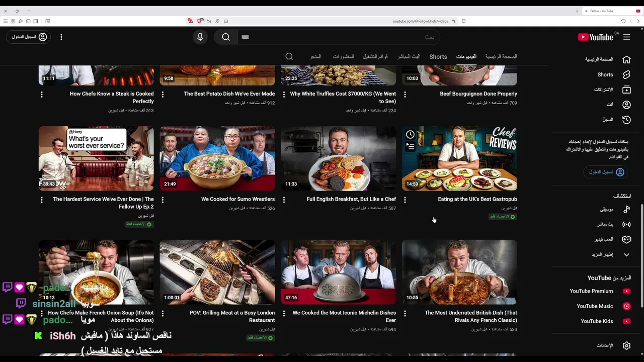Screen dimensions: 644x362
Task: Click 'We Cooked the Most Iconic Michelin Dishes Ever' title
Action: coord(344,316)
